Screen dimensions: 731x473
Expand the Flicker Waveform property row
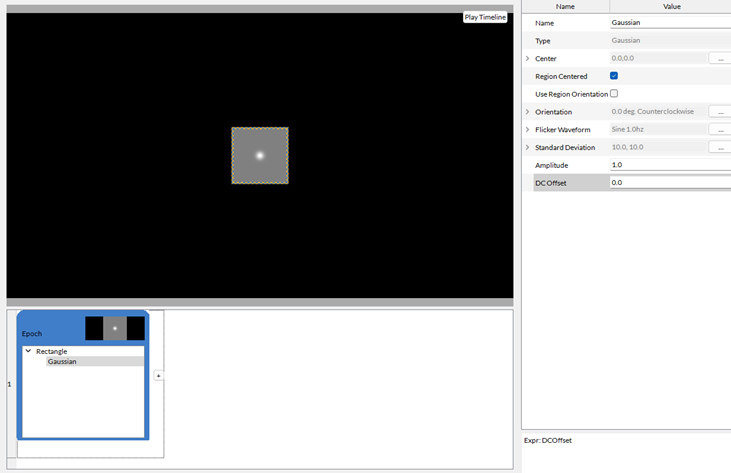click(x=527, y=130)
